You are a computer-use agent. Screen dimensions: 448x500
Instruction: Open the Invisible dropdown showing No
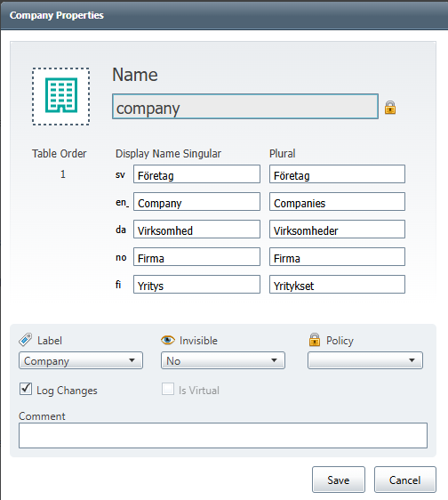(x=223, y=360)
